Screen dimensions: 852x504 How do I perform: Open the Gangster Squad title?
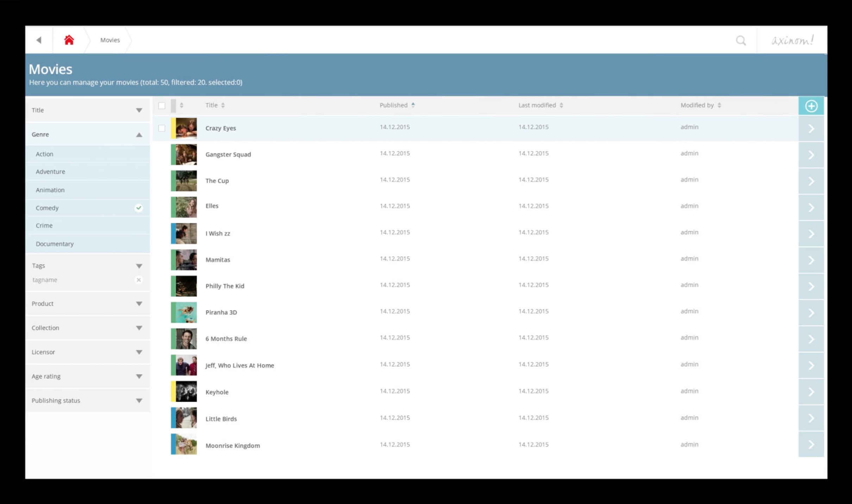pos(228,155)
